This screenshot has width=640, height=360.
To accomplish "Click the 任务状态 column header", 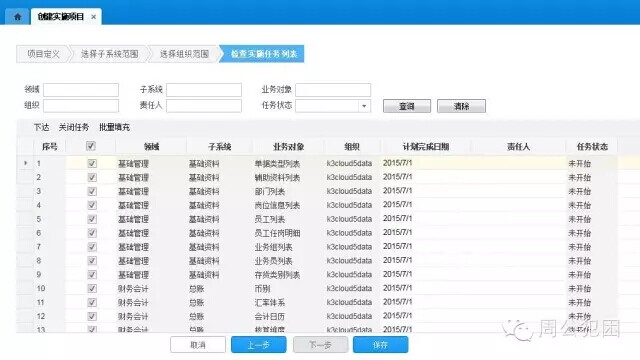I will click(x=592, y=147).
